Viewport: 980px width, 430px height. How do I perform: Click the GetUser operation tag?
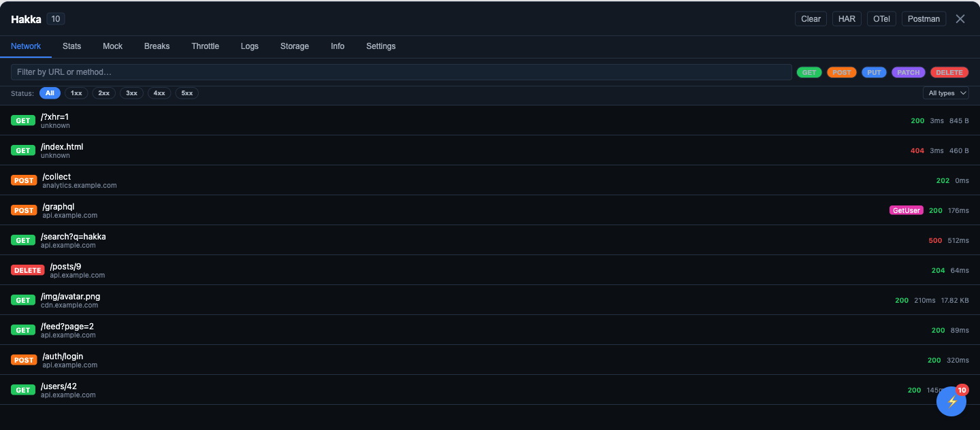(x=906, y=210)
